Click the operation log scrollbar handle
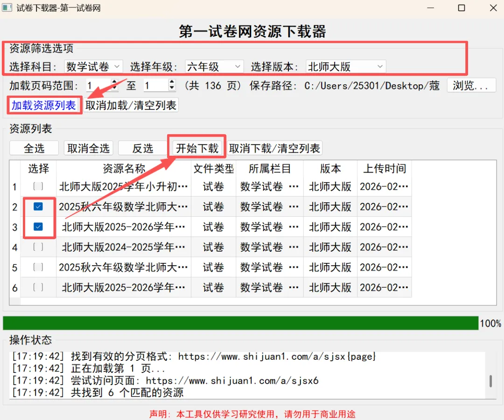 click(490, 381)
